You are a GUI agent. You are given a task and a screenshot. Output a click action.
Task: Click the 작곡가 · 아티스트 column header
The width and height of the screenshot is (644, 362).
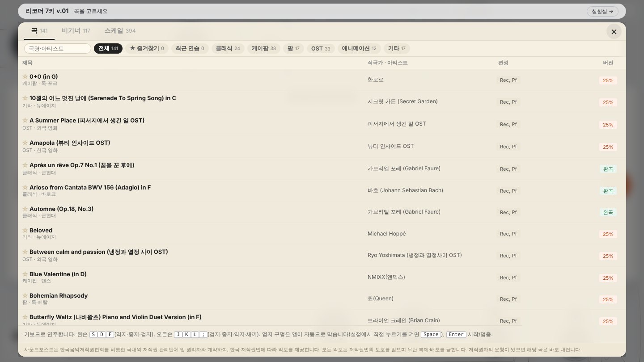coord(387,63)
